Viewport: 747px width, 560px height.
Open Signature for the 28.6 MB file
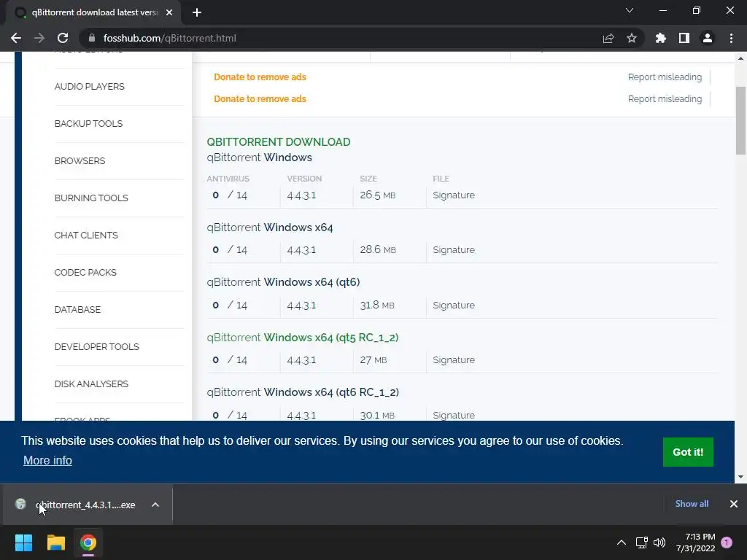(454, 250)
